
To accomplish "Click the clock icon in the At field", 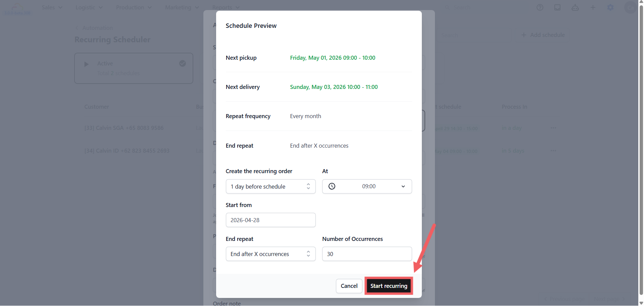I will click(332, 187).
